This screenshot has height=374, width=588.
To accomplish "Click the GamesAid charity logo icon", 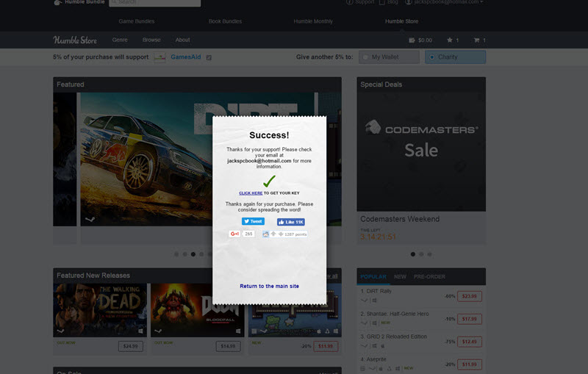I will click(x=159, y=57).
